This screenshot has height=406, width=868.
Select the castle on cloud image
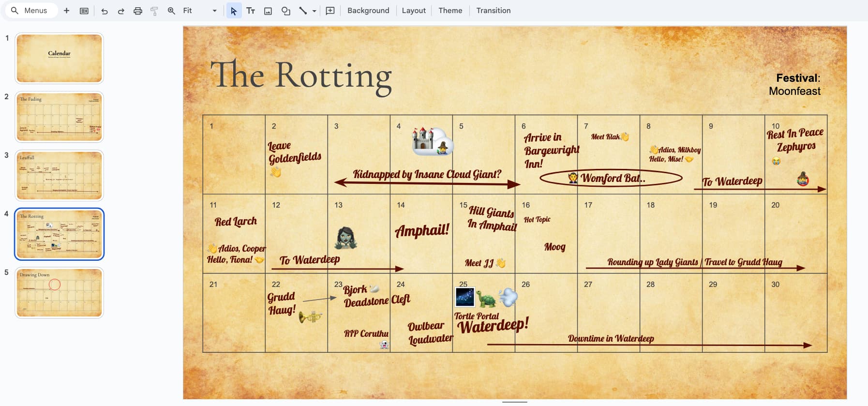click(x=433, y=141)
